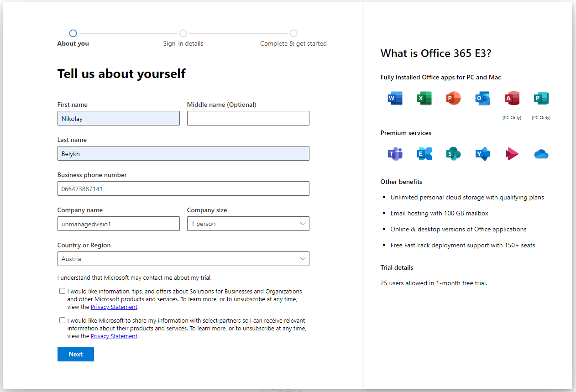Click the Yammer service icon
The width and height of the screenshot is (576, 392).
482,154
